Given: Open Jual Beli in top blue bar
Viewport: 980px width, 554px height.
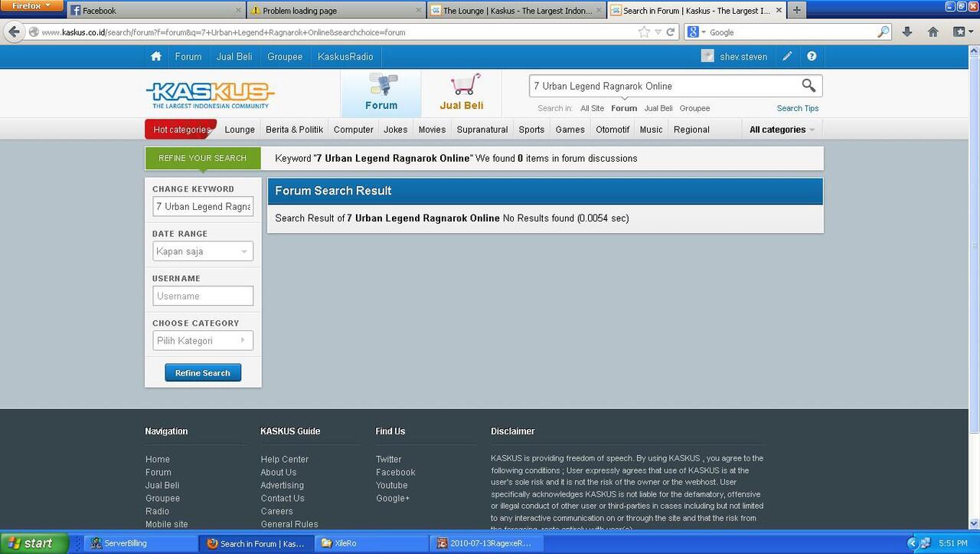Looking at the screenshot, I should pyautogui.click(x=234, y=57).
